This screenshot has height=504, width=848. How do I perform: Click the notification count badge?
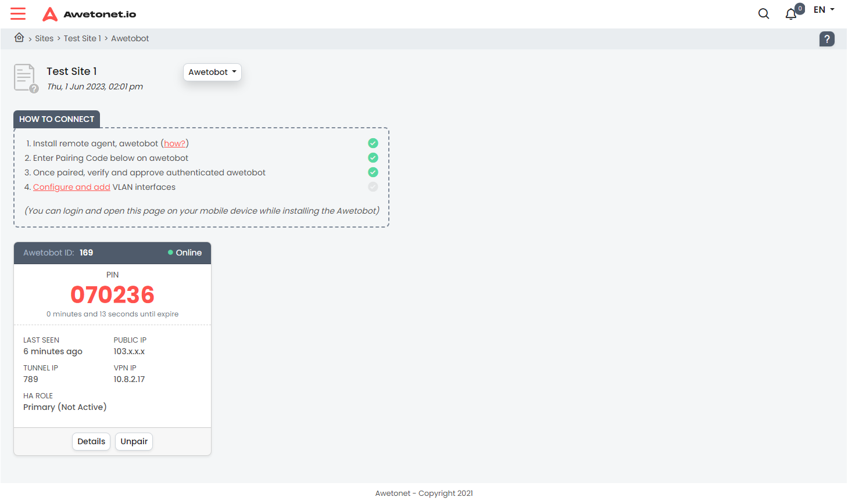(x=800, y=9)
